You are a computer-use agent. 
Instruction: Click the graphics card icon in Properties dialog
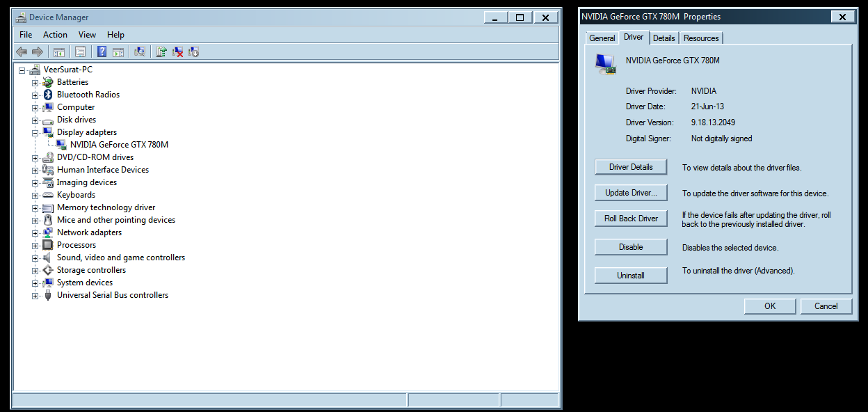point(606,64)
